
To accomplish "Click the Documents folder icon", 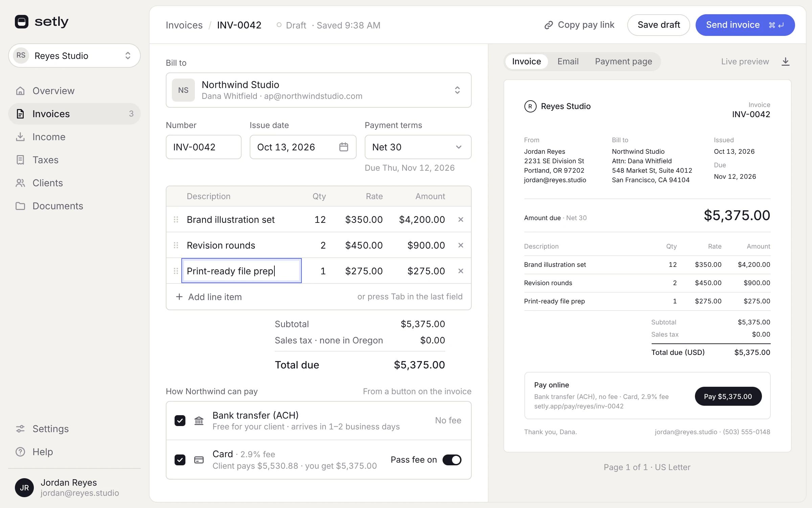I will tap(20, 206).
